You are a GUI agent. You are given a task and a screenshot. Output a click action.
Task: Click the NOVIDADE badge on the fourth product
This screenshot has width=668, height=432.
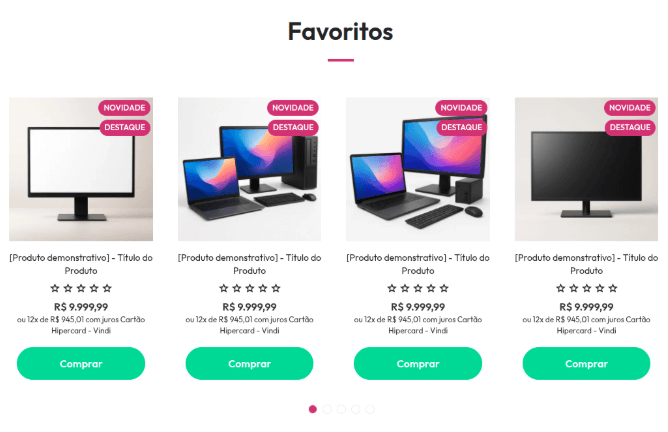pos(630,108)
